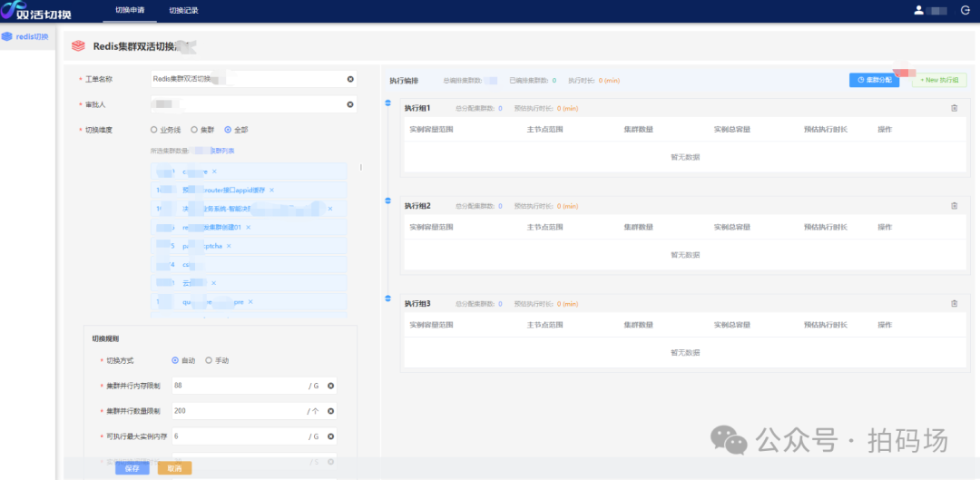Click the 实例容量范围 column header in 执行组1
The image size is (980, 480).
(431, 130)
